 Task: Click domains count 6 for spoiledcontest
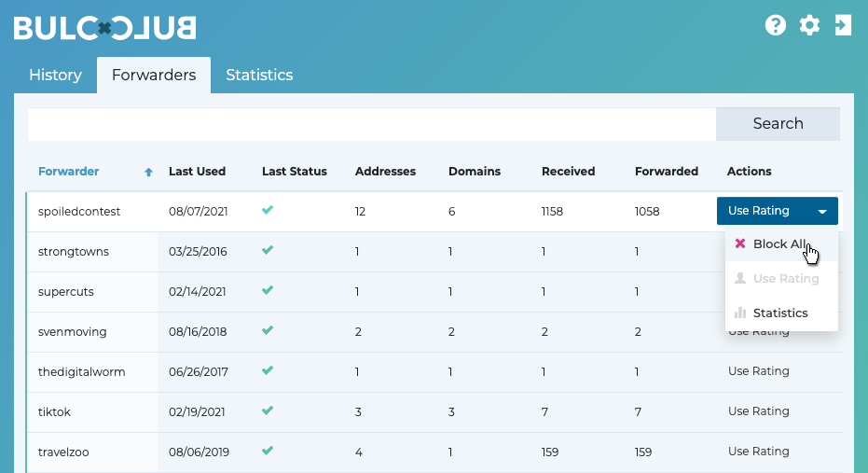coord(451,212)
